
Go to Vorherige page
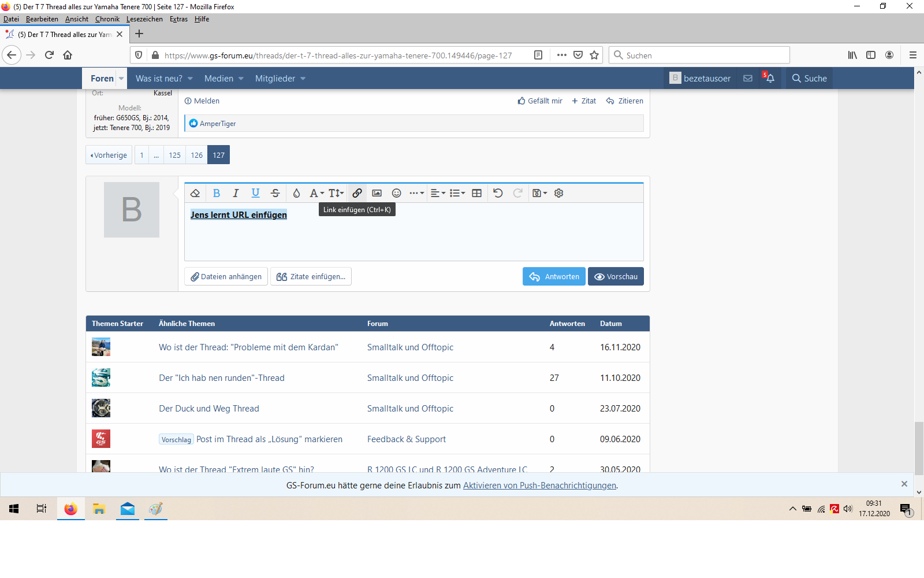(x=109, y=155)
